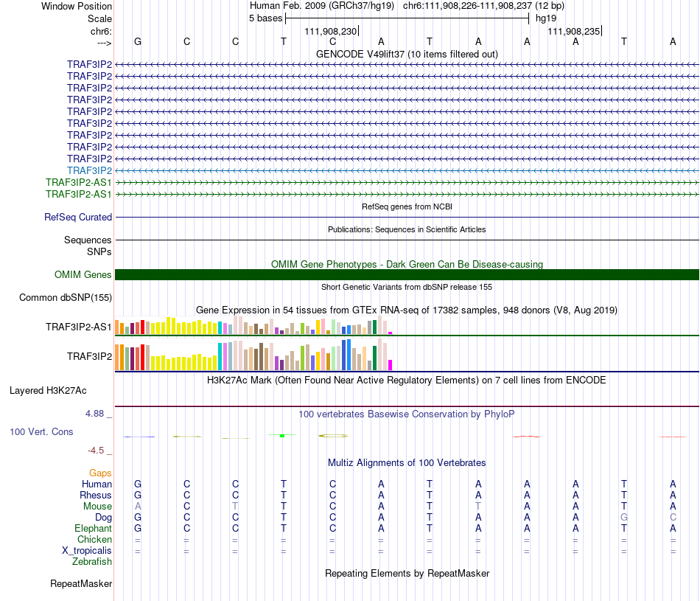Click the chr6: base position label
The image size is (700, 601).
point(101,31)
